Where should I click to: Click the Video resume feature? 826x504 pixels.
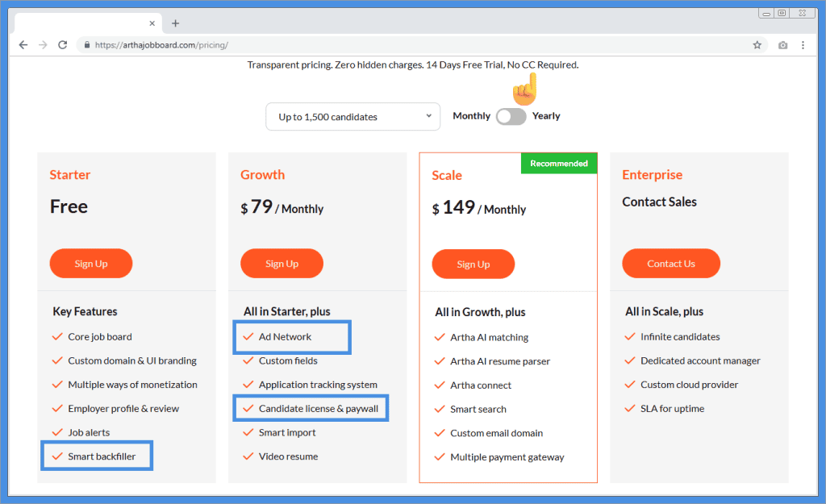coord(288,456)
